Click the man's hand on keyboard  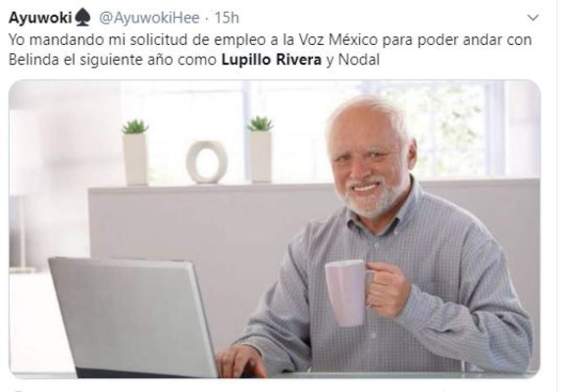click(240, 360)
